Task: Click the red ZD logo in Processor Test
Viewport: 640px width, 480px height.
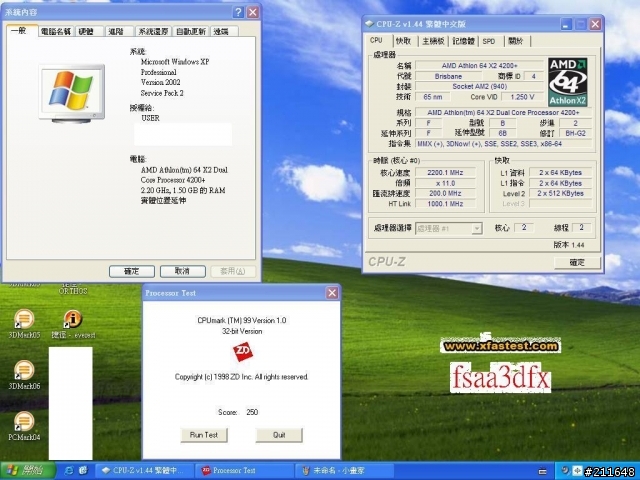Action: pyautogui.click(x=243, y=352)
